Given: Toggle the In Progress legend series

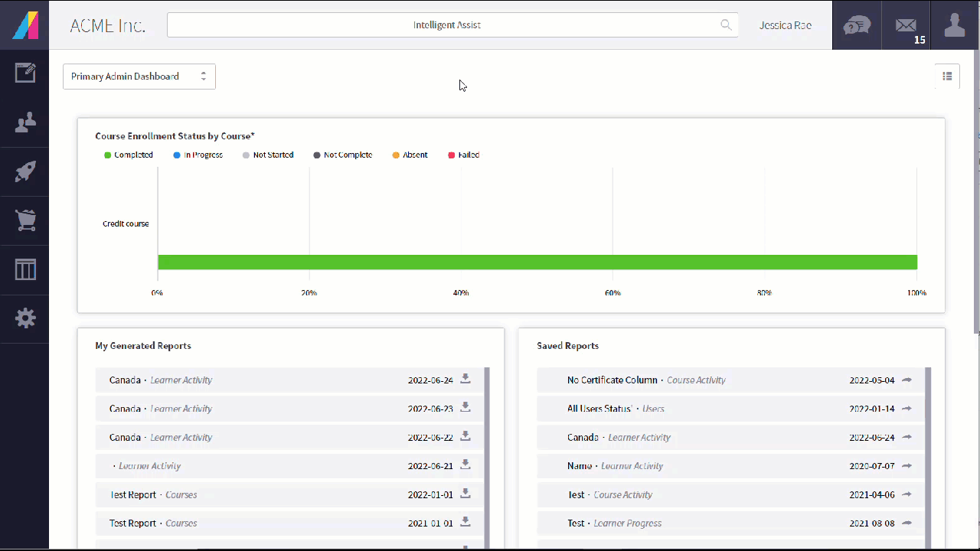Looking at the screenshot, I should (x=198, y=155).
